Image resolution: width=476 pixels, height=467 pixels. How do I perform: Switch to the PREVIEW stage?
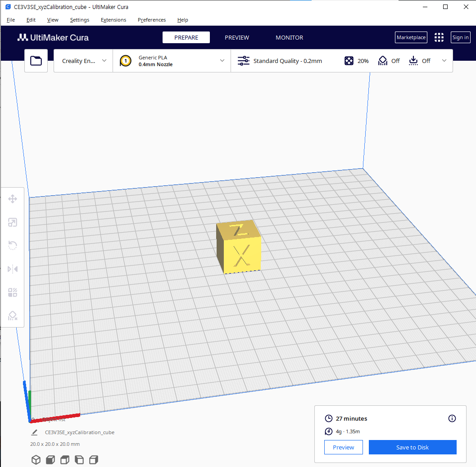coord(237,37)
